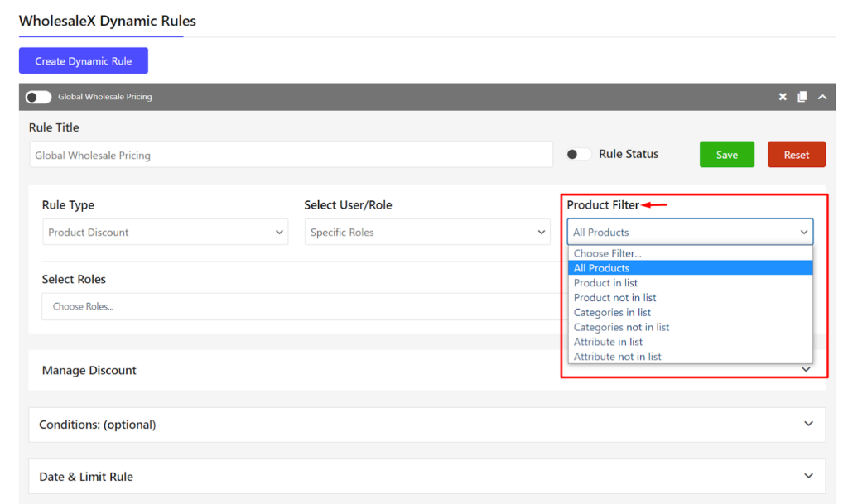Choose All Products from the filter list
Image resolution: width=848 pixels, height=504 pixels.
point(690,268)
